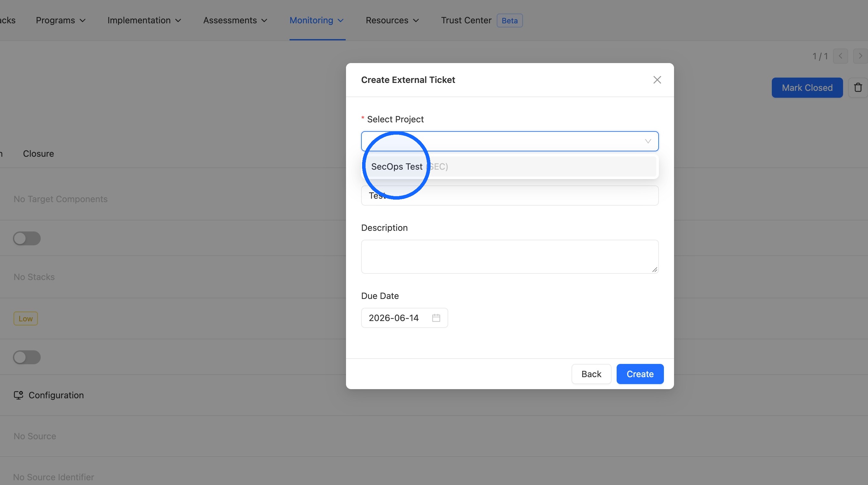Click the Configuration monitor icon

tap(18, 395)
